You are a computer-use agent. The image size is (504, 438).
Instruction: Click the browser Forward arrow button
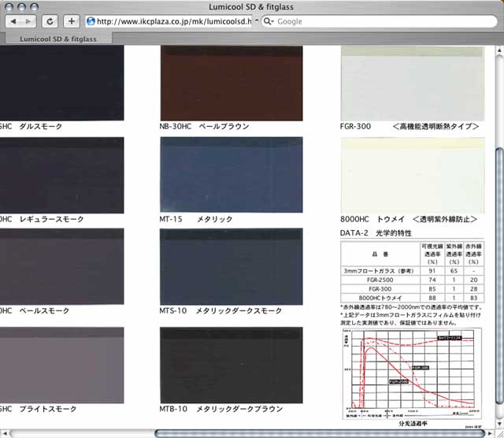[28, 21]
